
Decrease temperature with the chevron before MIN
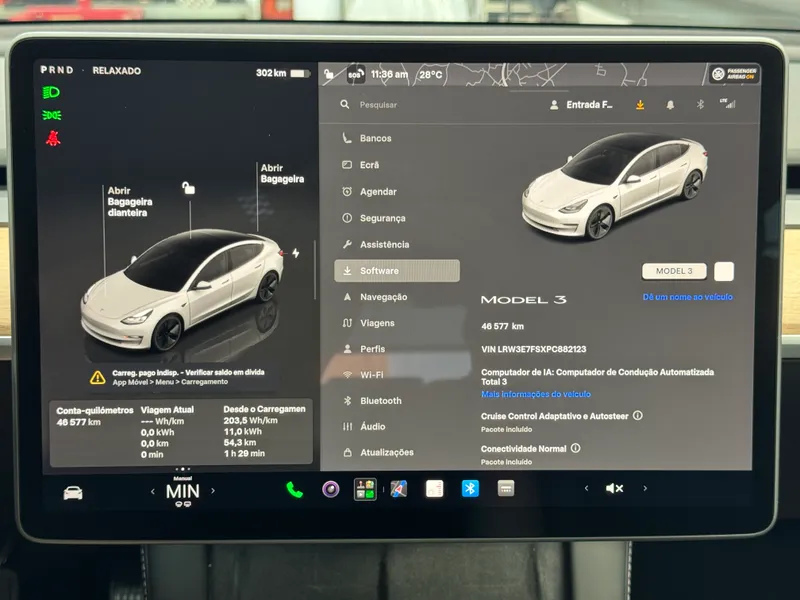(x=153, y=491)
